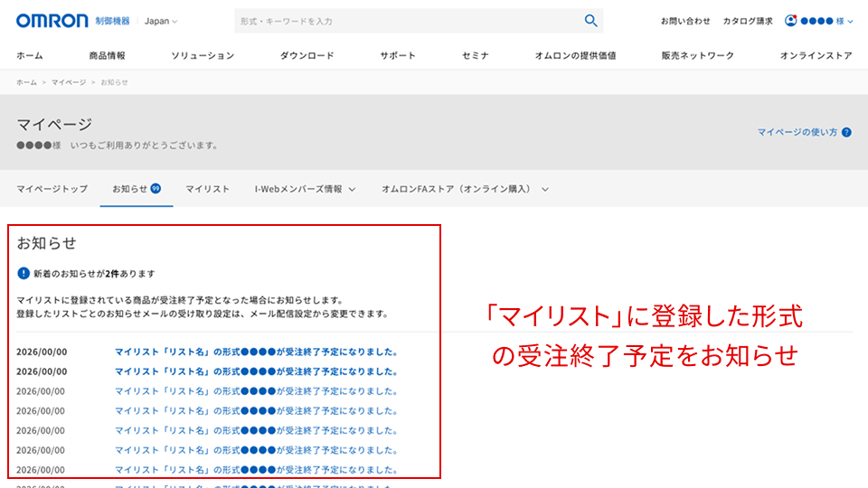Switch to the マイリスト tab
Screen dimensions: 868x488
(208, 189)
